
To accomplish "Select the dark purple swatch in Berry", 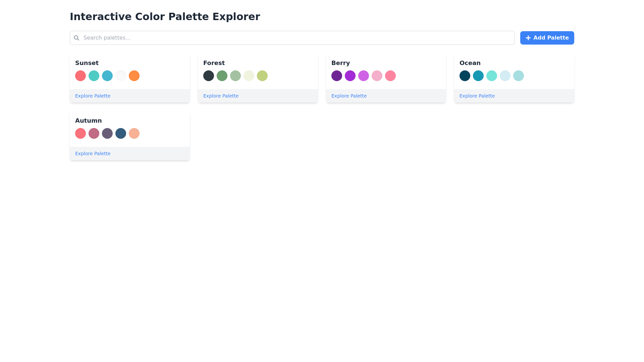I will (337, 76).
